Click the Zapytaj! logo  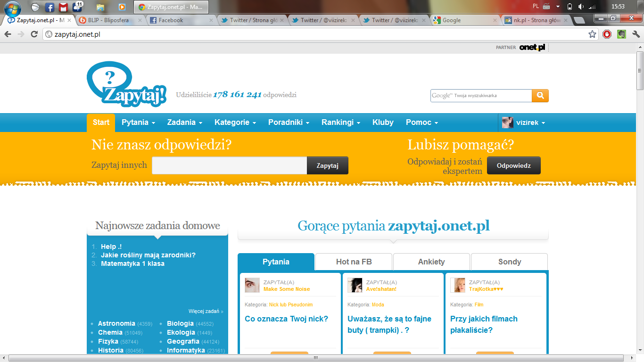tap(126, 84)
